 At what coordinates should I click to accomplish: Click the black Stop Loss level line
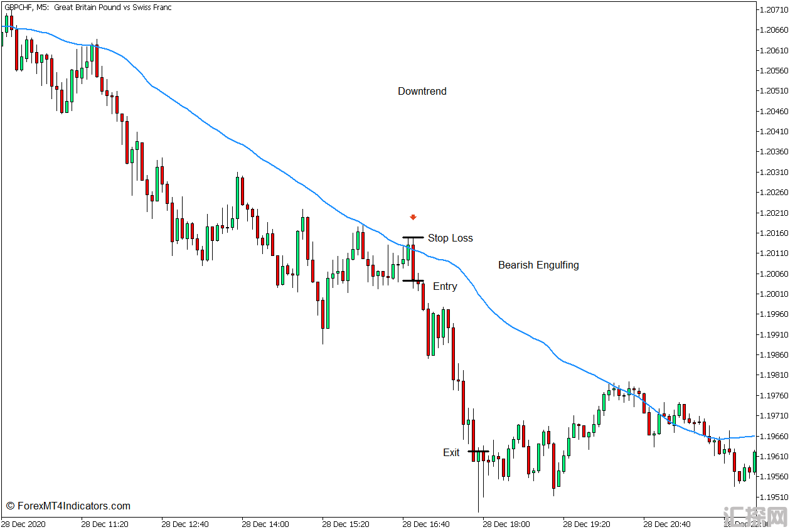point(413,238)
